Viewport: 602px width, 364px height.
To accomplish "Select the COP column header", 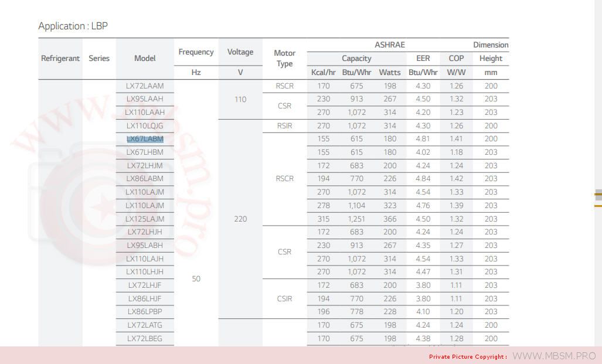I will pos(456,59).
